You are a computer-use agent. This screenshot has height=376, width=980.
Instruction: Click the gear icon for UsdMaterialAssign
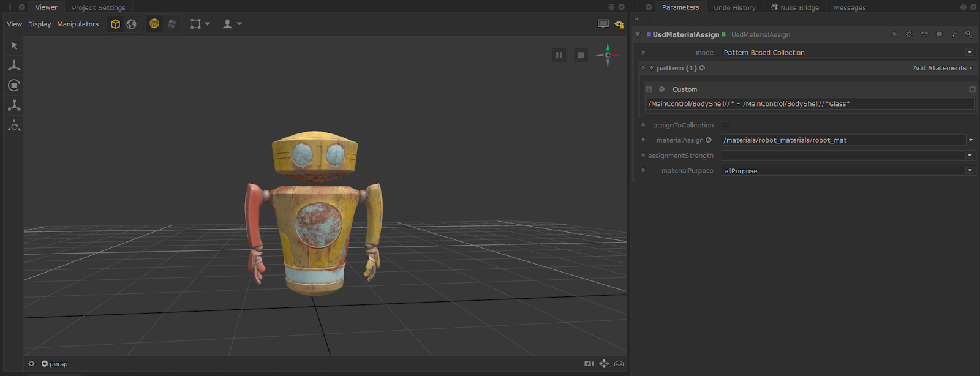[909, 34]
